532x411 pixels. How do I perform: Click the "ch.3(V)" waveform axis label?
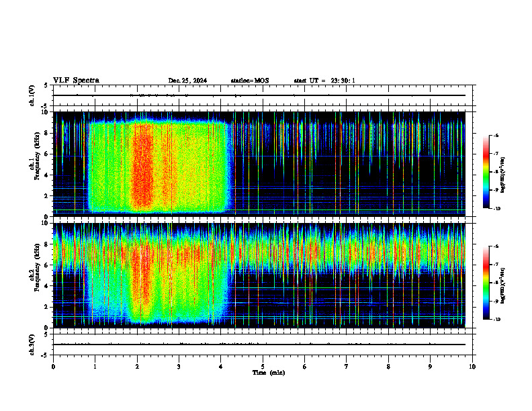32,345
